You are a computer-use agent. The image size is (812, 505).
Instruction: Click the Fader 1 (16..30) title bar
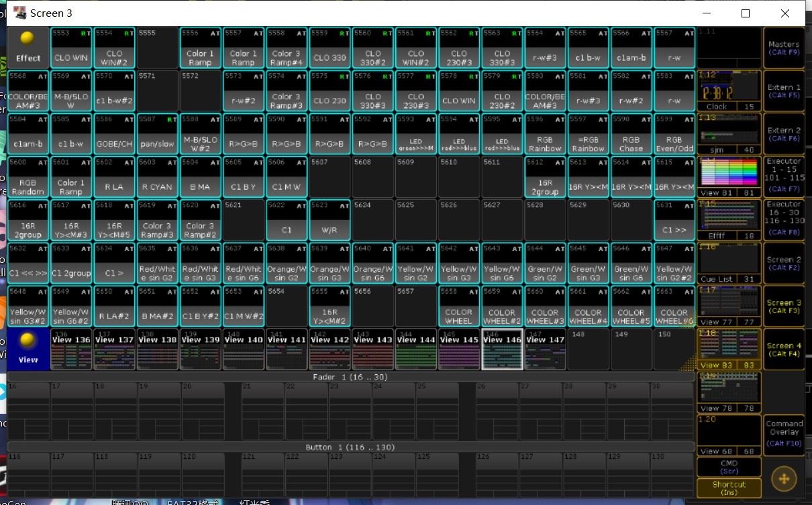pos(350,377)
